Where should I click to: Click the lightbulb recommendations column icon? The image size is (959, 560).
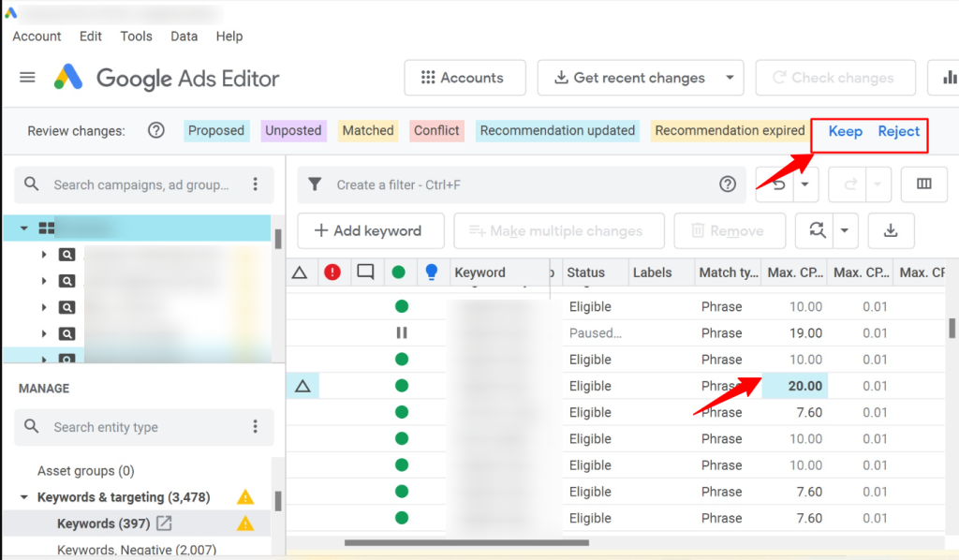pos(431,273)
